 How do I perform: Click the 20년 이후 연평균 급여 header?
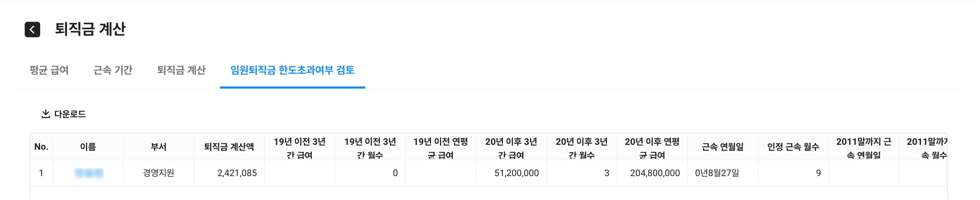coord(652,148)
